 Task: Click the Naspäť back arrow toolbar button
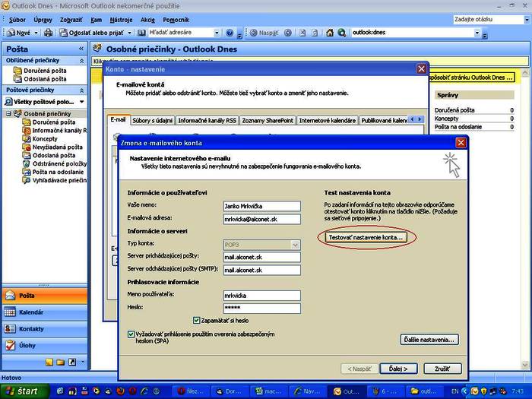264,33
